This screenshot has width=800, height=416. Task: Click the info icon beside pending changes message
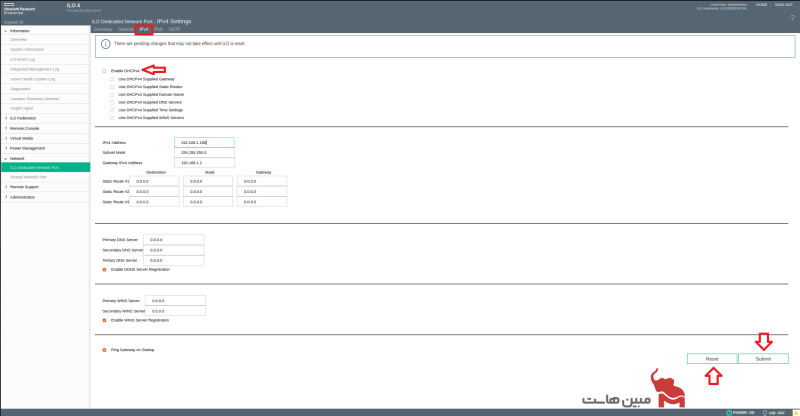point(105,44)
